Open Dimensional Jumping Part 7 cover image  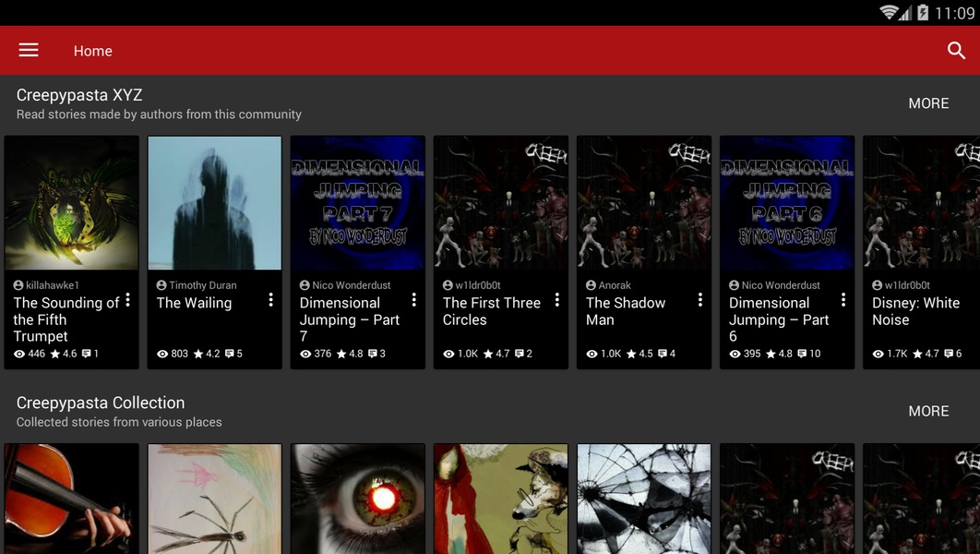358,202
